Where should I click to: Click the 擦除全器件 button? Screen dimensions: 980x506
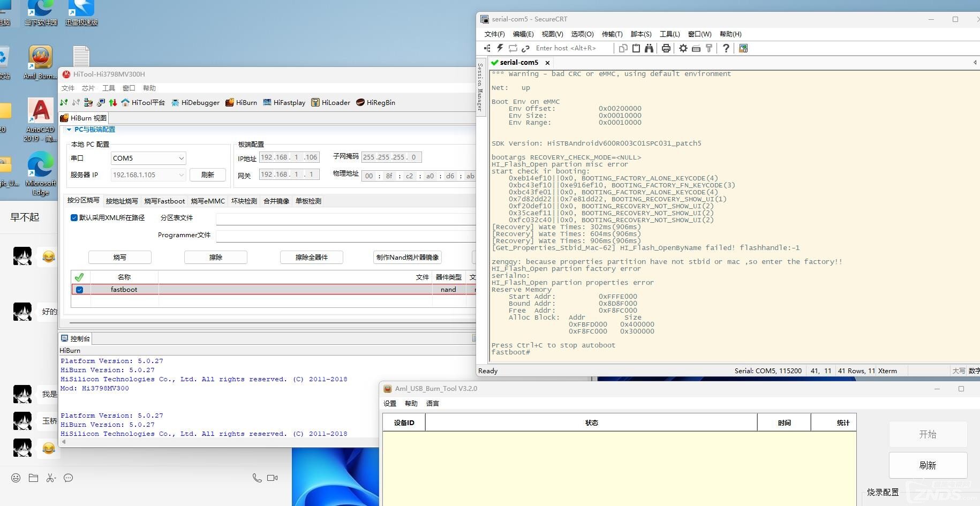pyautogui.click(x=312, y=257)
